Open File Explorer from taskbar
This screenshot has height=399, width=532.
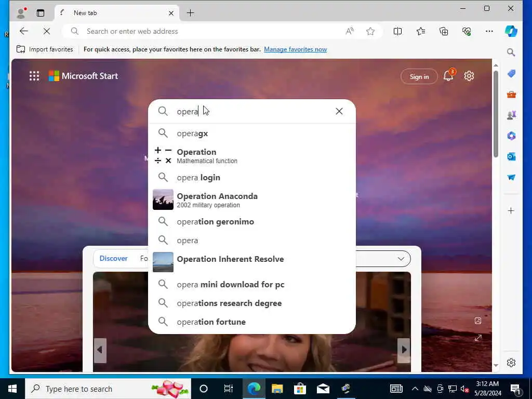pos(277,389)
